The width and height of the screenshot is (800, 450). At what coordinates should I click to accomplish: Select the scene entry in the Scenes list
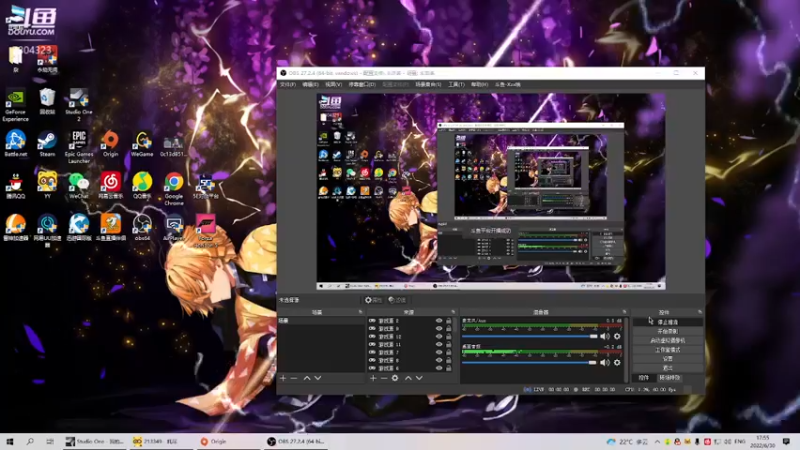pyautogui.click(x=321, y=320)
